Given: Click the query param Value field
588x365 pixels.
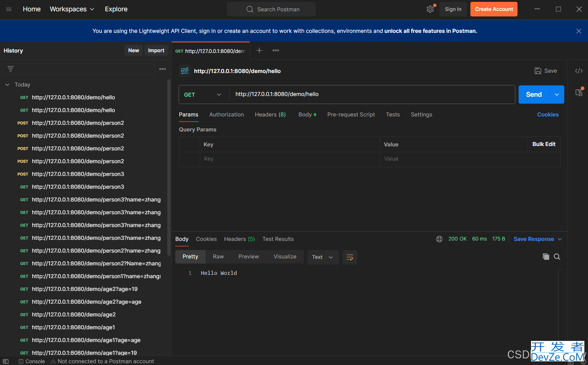Looking at the screenshot, I should click(470, 159).
